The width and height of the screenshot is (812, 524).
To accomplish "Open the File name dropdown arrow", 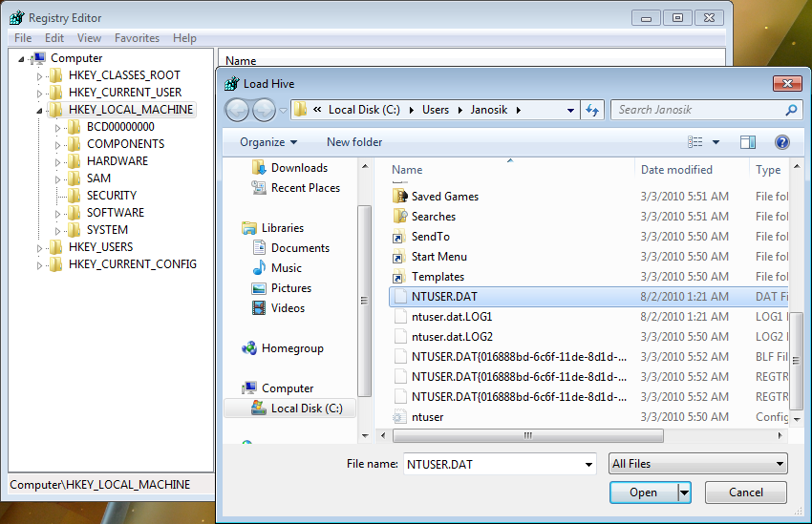I will 588,465.
